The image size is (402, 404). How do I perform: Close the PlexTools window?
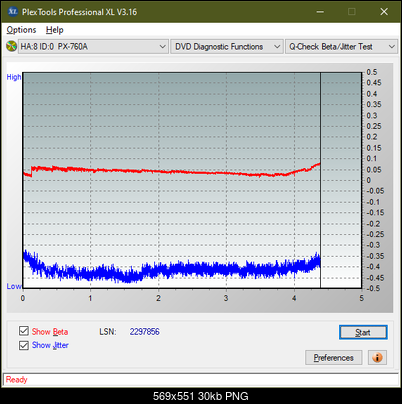[384, 12]
